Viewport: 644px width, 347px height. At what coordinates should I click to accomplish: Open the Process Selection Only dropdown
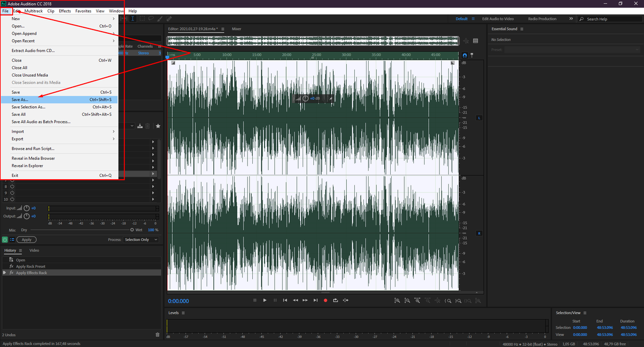pyautogui.click(x=141, y=240)
